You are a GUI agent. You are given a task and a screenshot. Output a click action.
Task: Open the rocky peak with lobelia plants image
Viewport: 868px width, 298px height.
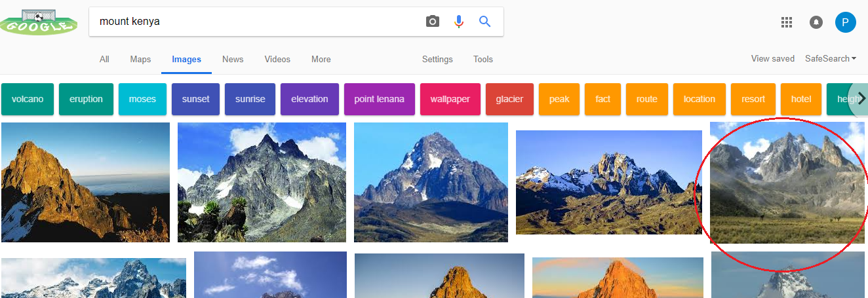(262, 182)
